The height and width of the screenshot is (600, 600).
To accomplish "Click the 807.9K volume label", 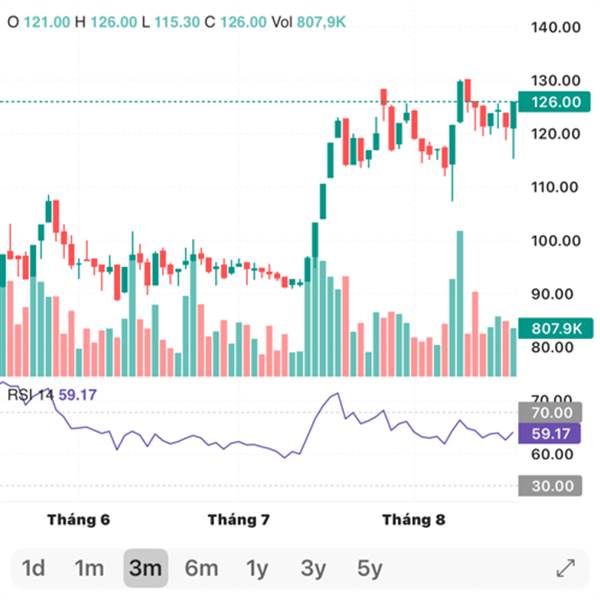I will point(556,328).
